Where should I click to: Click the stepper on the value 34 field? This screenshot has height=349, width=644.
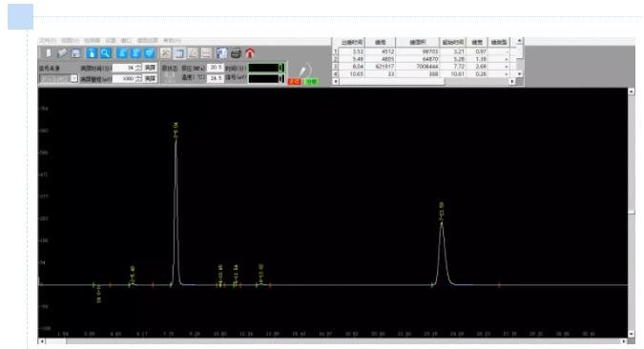[138, 68]
